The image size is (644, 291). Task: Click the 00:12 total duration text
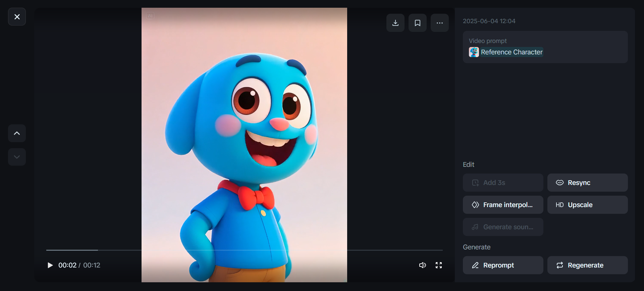(x=92, y=265)
